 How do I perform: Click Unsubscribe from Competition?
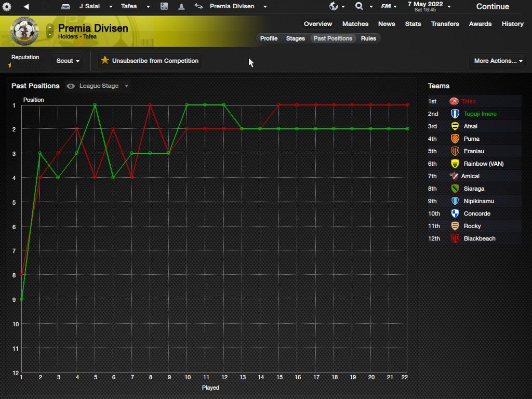[x=150, y=61]
